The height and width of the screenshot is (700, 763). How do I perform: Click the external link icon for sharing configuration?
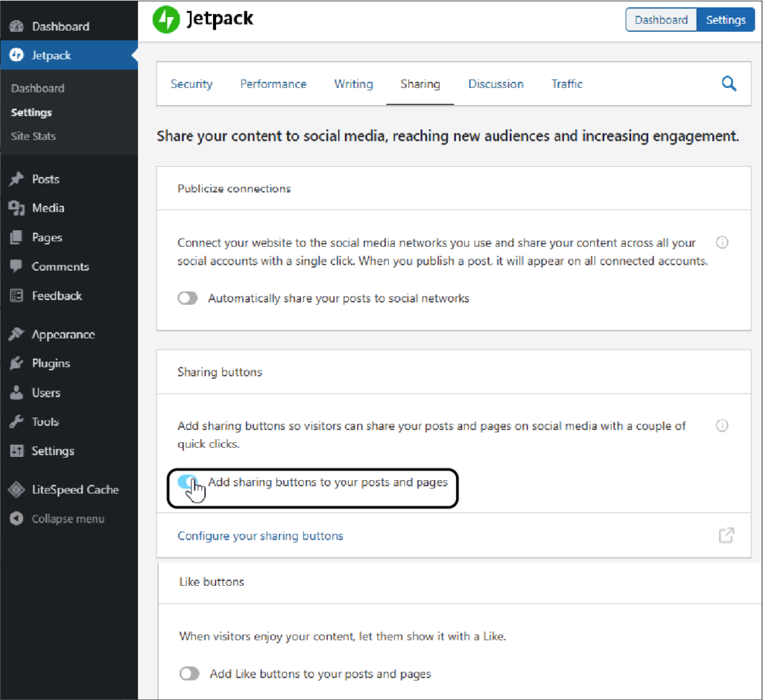click(x=726, y=535)
